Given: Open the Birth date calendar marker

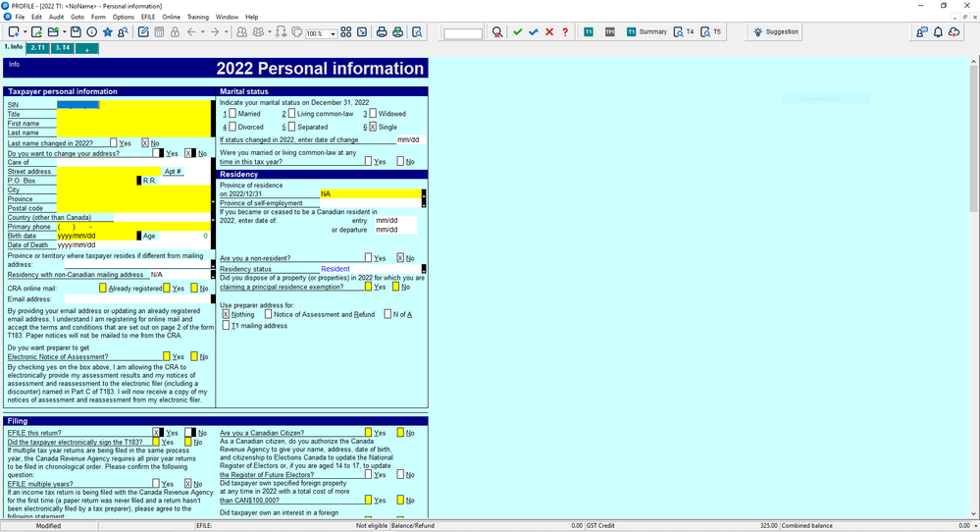Looking at the screenshot, I should pos(138,236).
